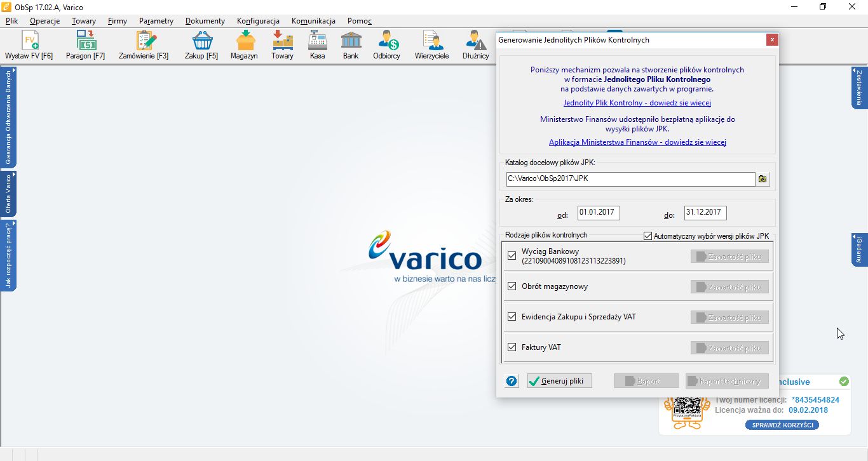Toggle Faktury VAT checkbox

coord(512,347)
